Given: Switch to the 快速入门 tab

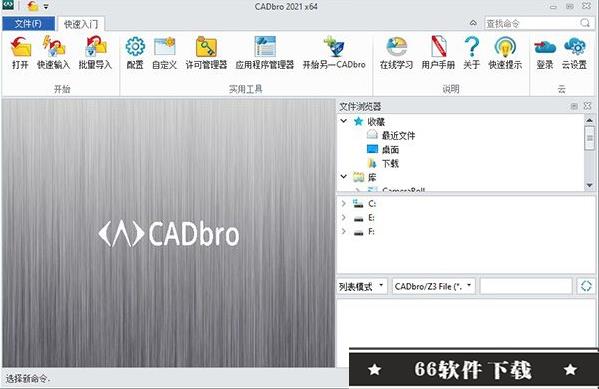Looking at the screenshot, I should tap(81, 24).
